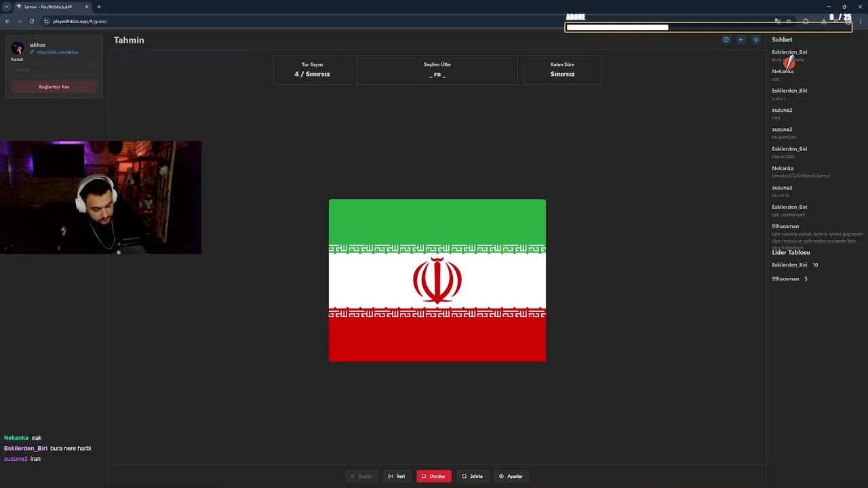Click the browser forward button
Screen dimensions: 868x488
(x=19, y=21)
